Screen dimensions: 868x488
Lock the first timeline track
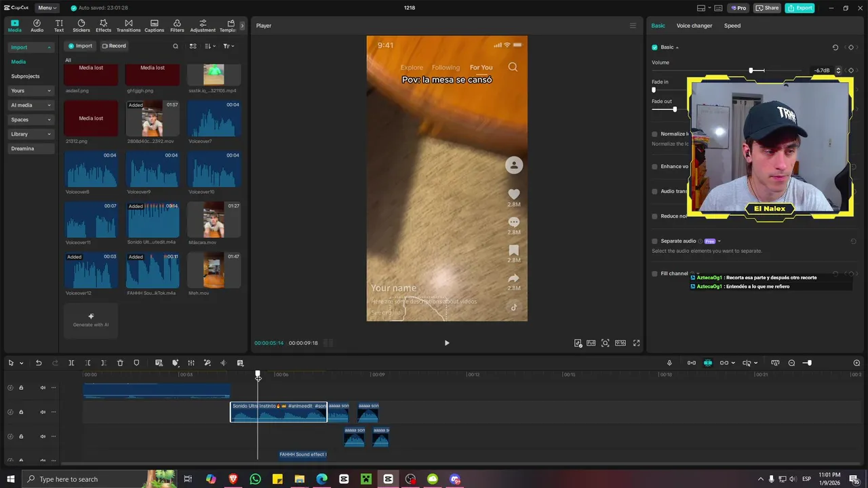click(21, 388)
